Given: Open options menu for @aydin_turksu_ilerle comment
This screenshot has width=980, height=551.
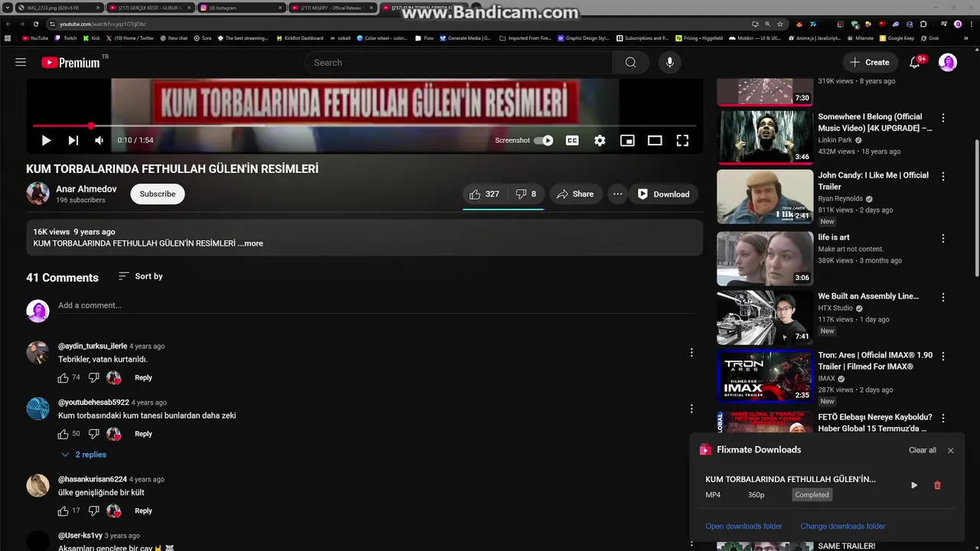Looking at the screenshot, I should point(691,353).
